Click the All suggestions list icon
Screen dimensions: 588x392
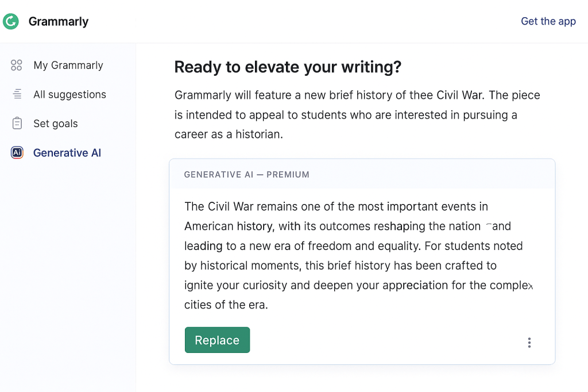pos(17,94)
